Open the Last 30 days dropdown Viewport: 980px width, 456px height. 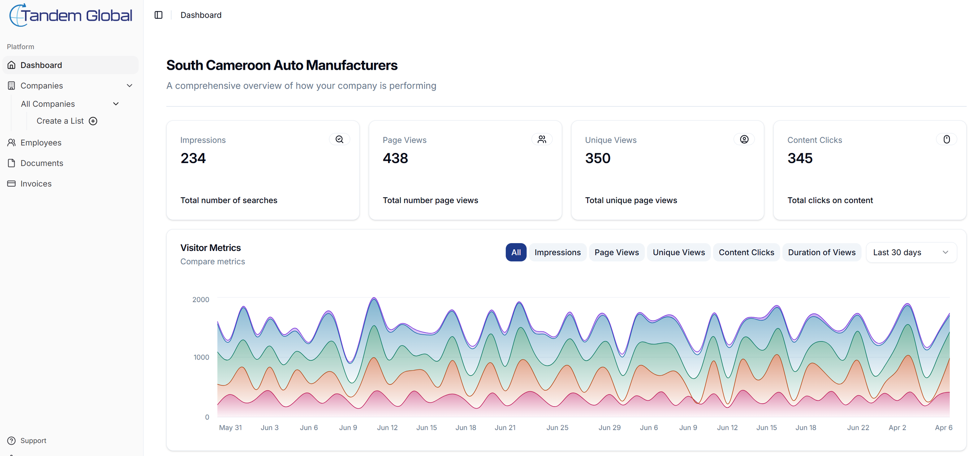[x=911, y=252]
